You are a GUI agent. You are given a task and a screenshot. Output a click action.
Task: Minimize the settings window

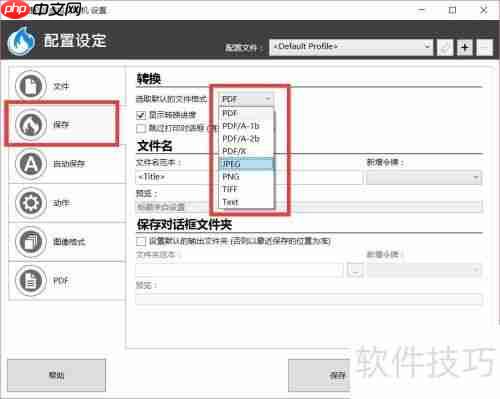pyautogui.click(x=422, y=10)
